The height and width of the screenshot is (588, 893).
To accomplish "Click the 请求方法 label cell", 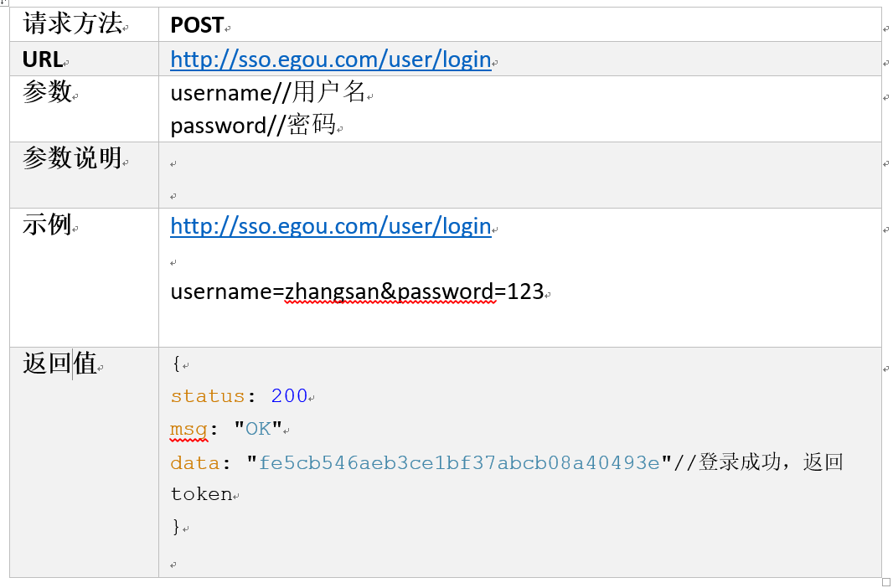I will pyautogui.click(x=85, y=24).
